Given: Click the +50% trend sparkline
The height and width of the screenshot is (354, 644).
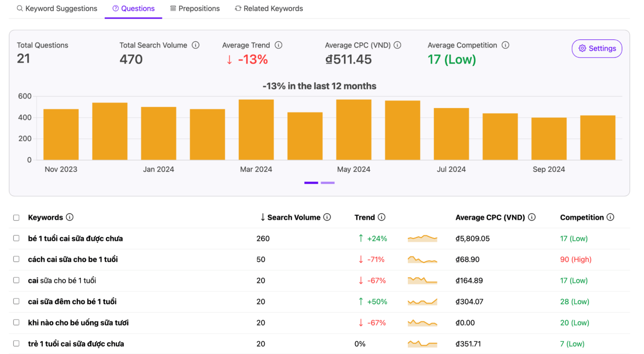Looking at the screenshot, I should [x=422, y=302].
